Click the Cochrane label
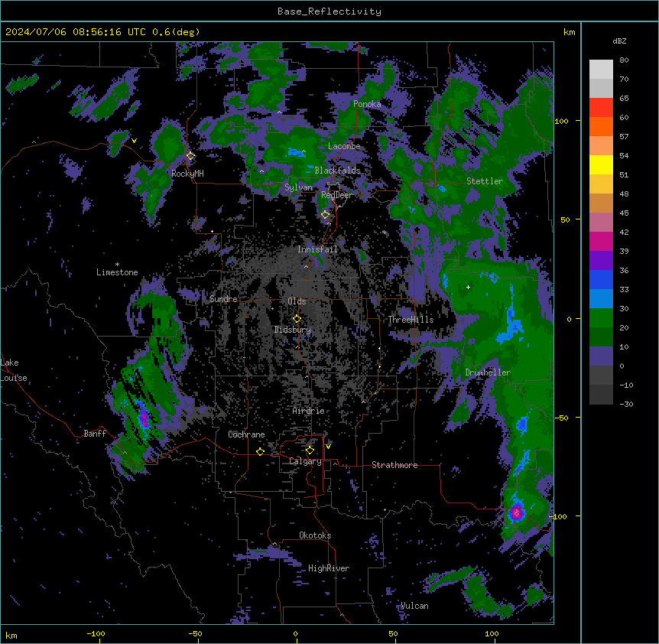This screenshot has height=644, width=659. [x=246, y=434]
